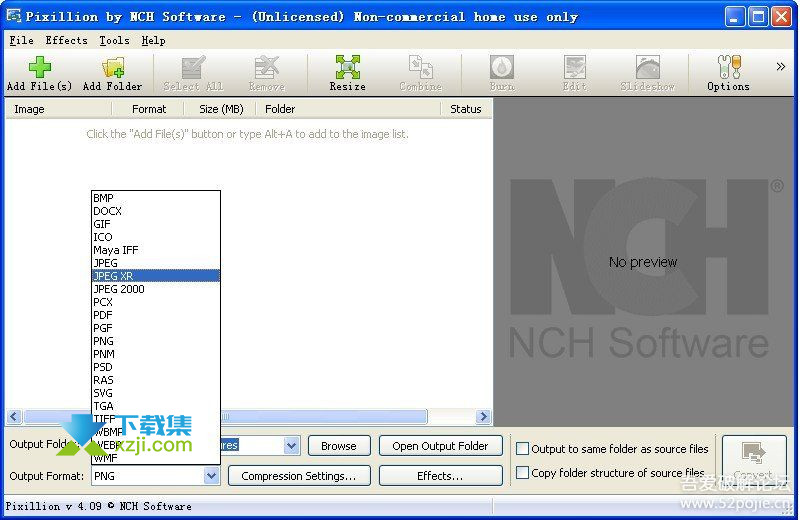Click the Open Output Folder button
800x520 pixels.
click(440, 446)
